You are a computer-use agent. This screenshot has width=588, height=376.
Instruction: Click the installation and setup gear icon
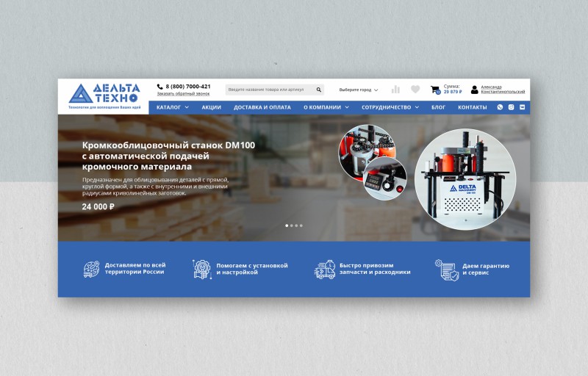click(201, 270)
